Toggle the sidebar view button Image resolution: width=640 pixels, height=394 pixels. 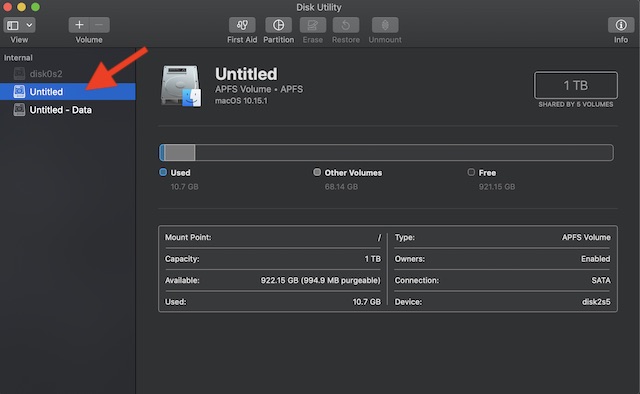pos(13,25)
